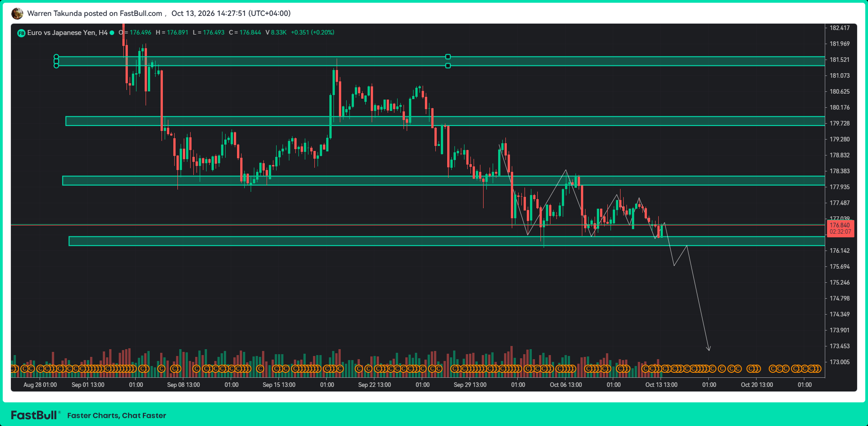Click time axis label 'Sep 01 13:00'
The width and height of the screenshot is (868, 426).
click(x=88, y=385)
